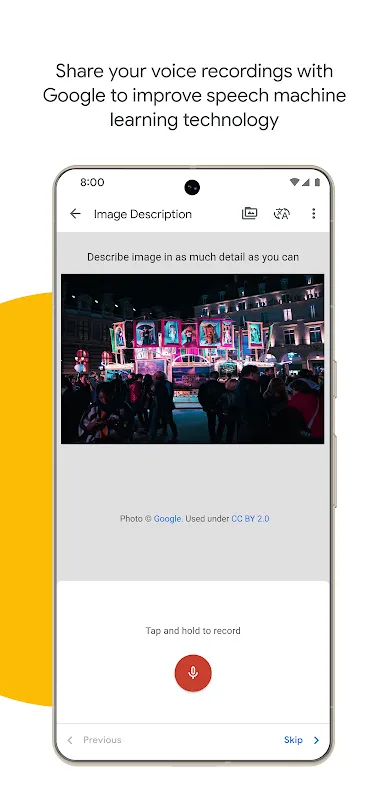This screenshot has height=800, width=389.
Task: Tap the red microphone record button
Action: click(x=193, y=673)
